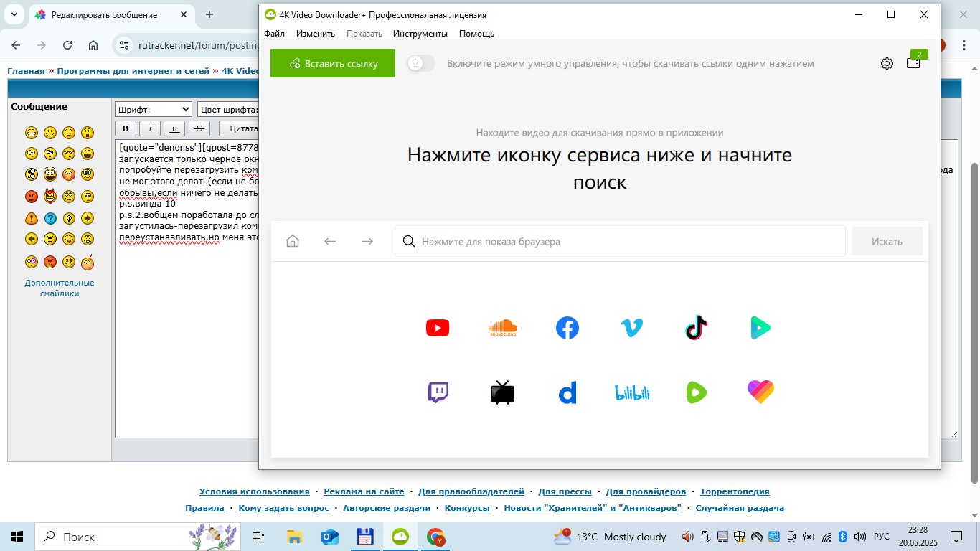
Task: Open a new Chrome tab
Action: [x=209, y=14]
